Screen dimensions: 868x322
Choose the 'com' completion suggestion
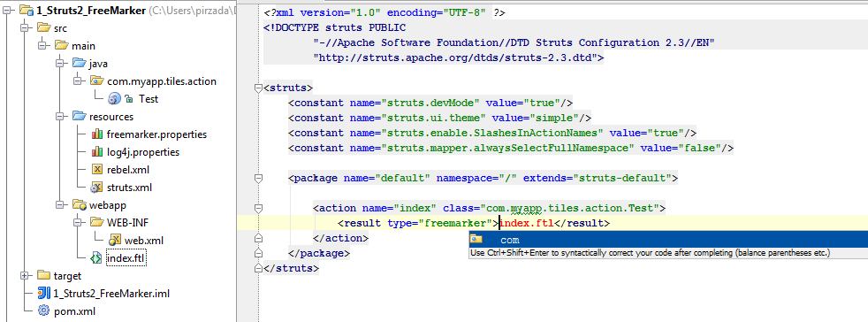(x=668, y=240)
